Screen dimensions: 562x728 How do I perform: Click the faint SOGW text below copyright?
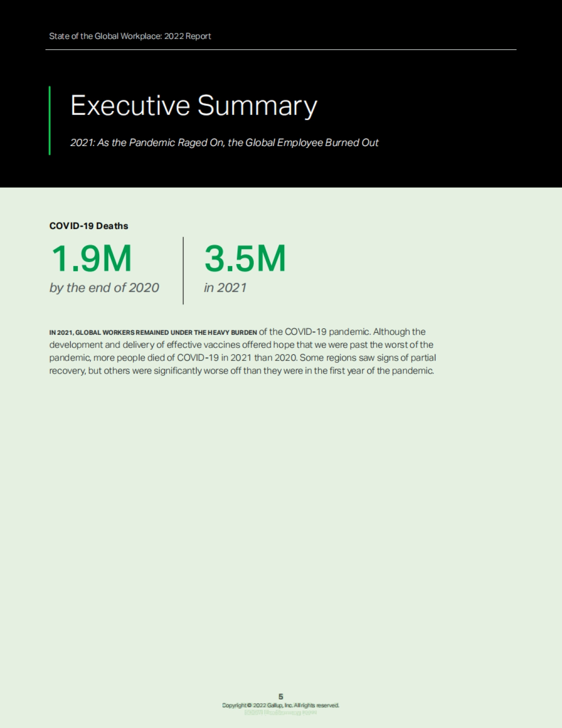281,712
